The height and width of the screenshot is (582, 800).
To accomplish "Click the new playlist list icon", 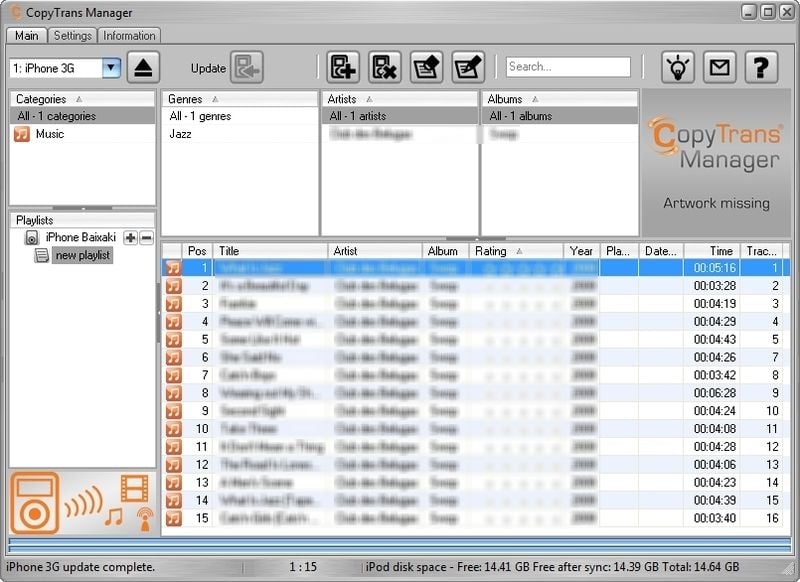I will coord(42,255).
